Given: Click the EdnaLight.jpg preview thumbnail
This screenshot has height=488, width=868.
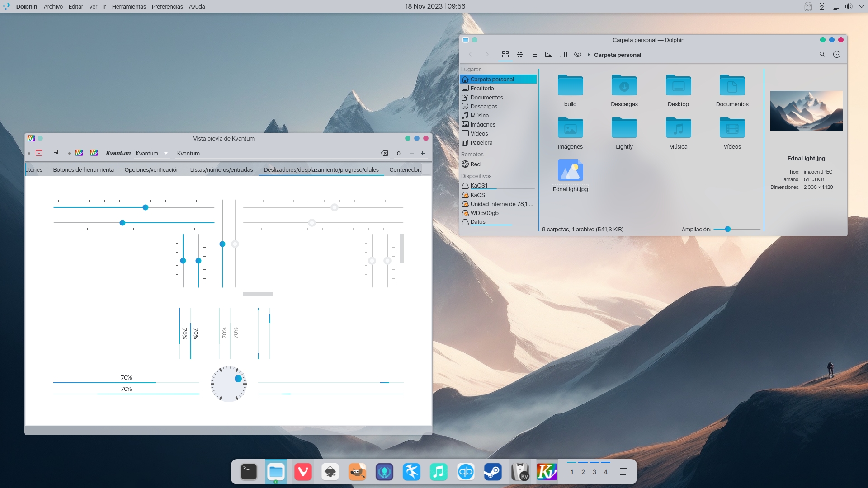Looking at the screenshot, I should point(806,111).
